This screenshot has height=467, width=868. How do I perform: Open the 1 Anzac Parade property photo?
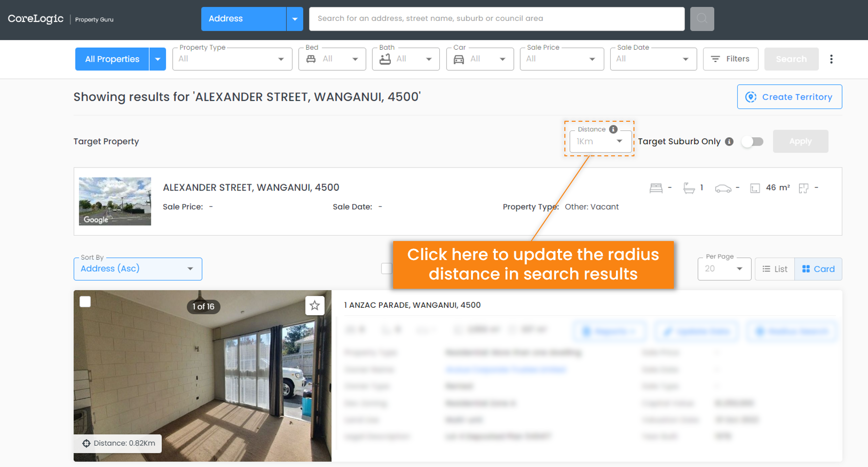pos(202,376)
